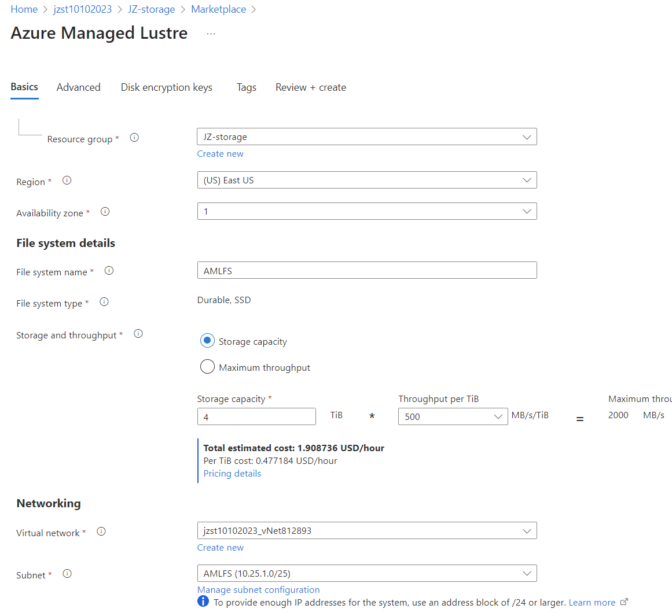Open the Subnet dropdown AMLFS (10.25.1.0/25)

click(367, 573)
